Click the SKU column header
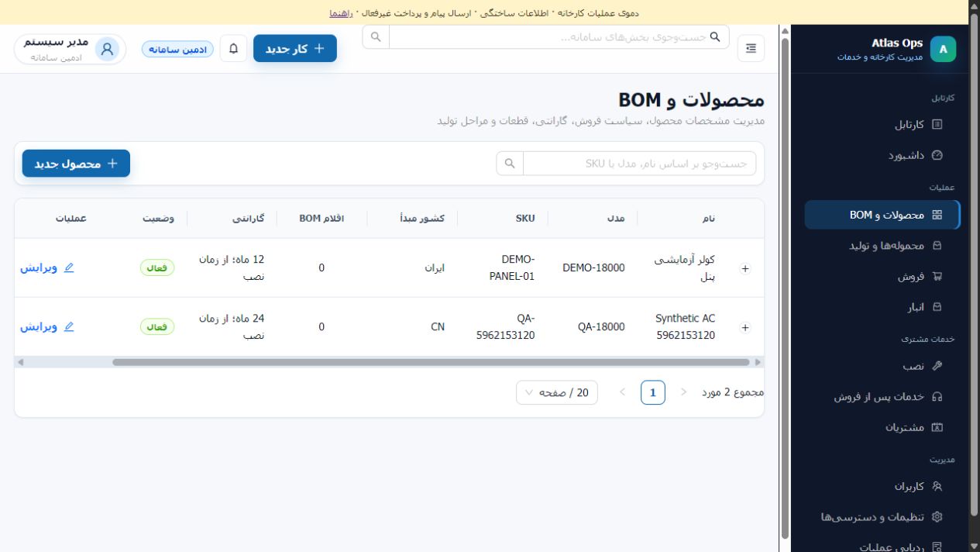Screen dimensions: 980x552 pyautogui.click(x=503, y=219)
